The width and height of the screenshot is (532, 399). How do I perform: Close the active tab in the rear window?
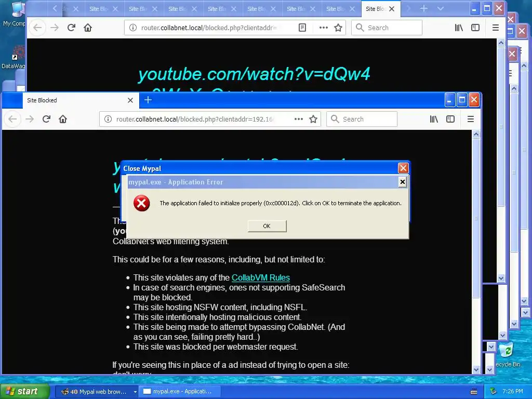click(x=392, y=9)
